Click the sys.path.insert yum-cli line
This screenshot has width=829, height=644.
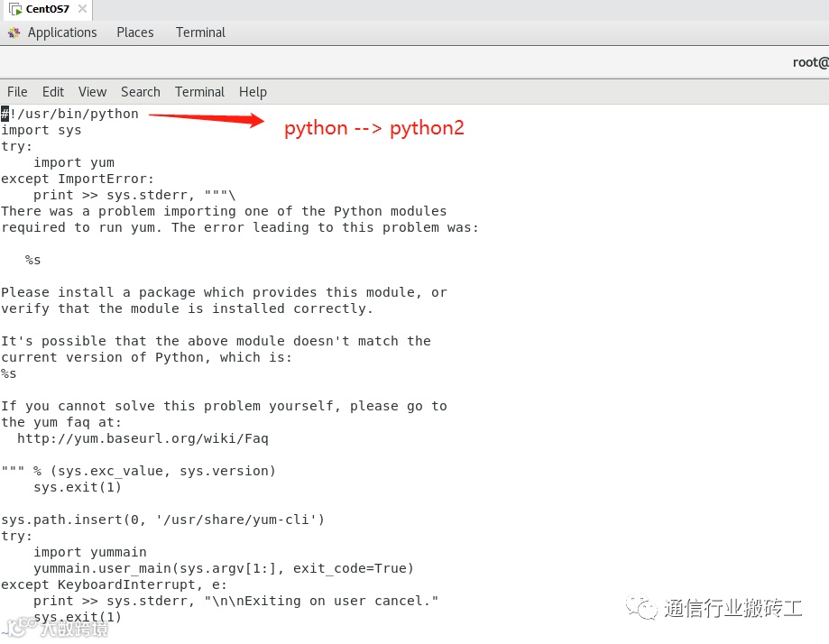tap(163, 520)
